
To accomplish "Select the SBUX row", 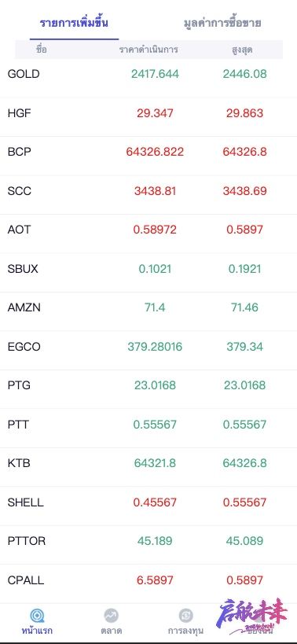I will (148, 269).
